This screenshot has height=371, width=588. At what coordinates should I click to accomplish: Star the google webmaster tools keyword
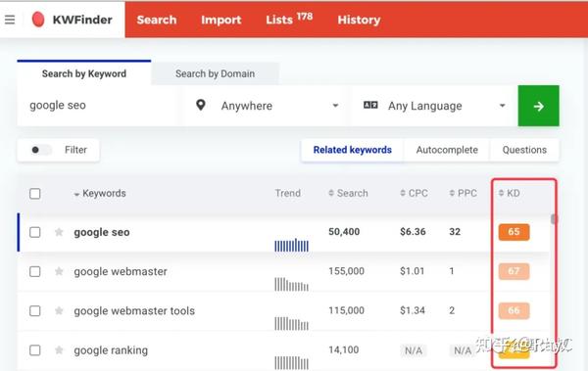click(x=59, y=310)
